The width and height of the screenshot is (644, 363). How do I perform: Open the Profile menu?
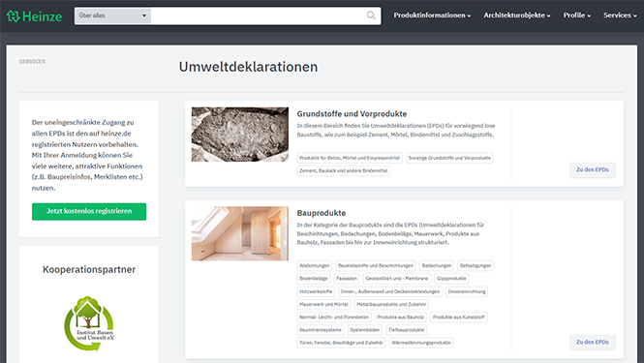click(576, 15)
